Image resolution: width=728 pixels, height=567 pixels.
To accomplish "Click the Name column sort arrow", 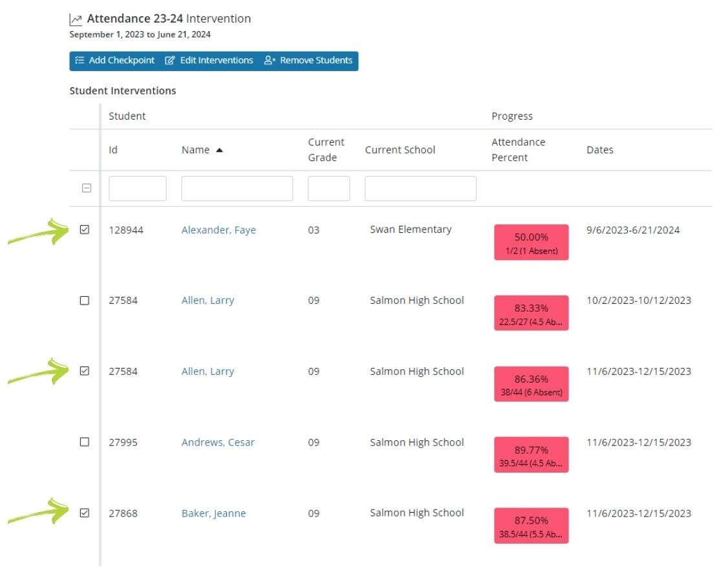I will pyautogui.click(x=219, y=150).
